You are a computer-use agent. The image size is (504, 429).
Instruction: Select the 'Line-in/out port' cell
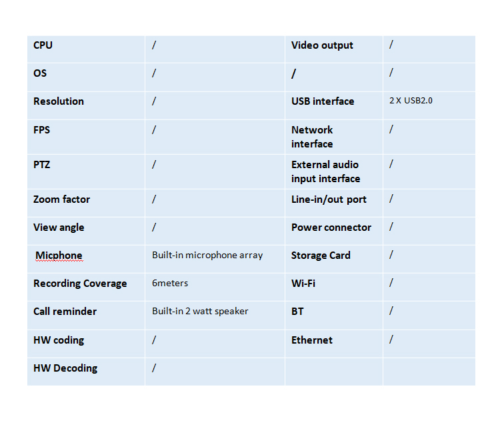click(x=329, y=199)
